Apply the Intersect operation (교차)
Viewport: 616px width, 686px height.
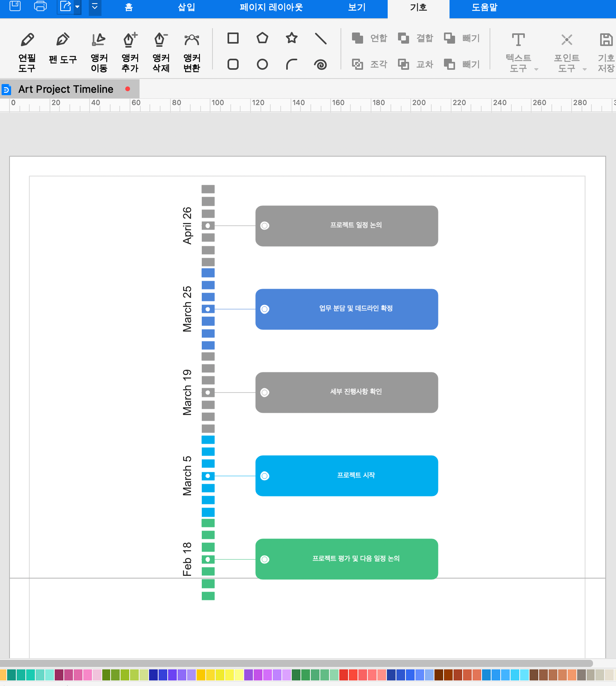(x=415, y=64)
